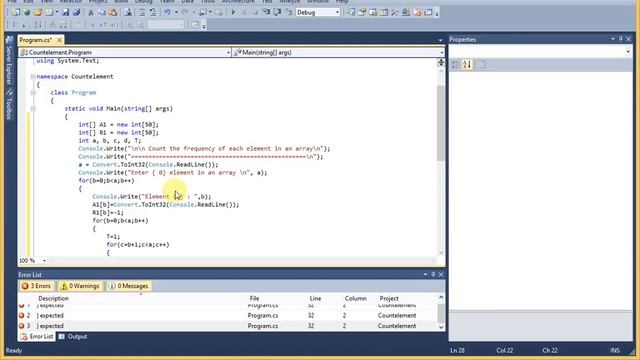Open the Server Explorer side tab
Image resolution: width=640 pixels, height=360 pixels.
coord(9,61)
